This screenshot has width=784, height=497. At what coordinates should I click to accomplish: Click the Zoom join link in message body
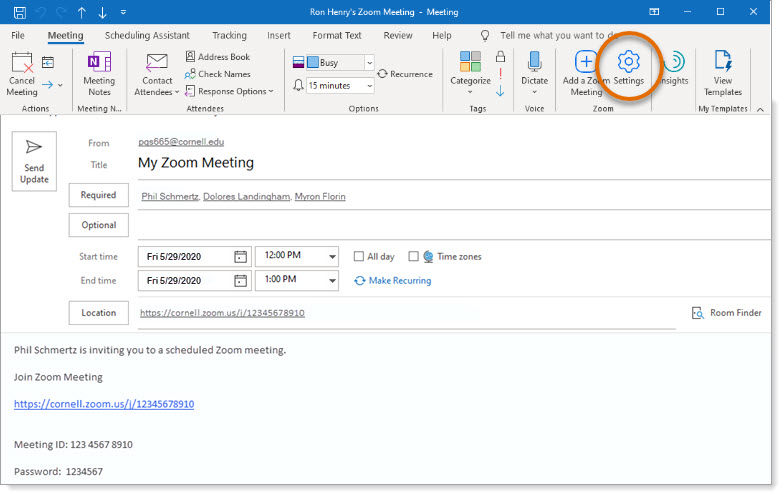coord(104,404)
